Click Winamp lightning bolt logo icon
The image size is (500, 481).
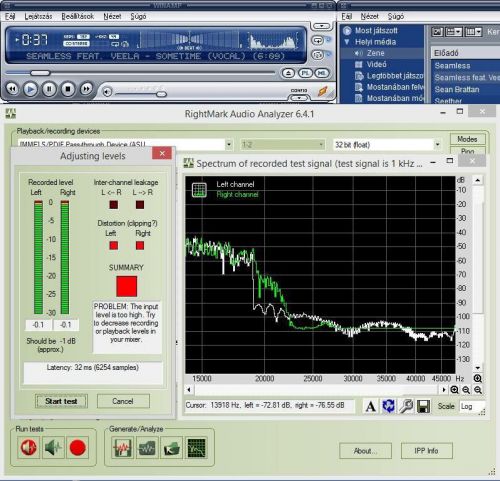(x=322, y=91)
